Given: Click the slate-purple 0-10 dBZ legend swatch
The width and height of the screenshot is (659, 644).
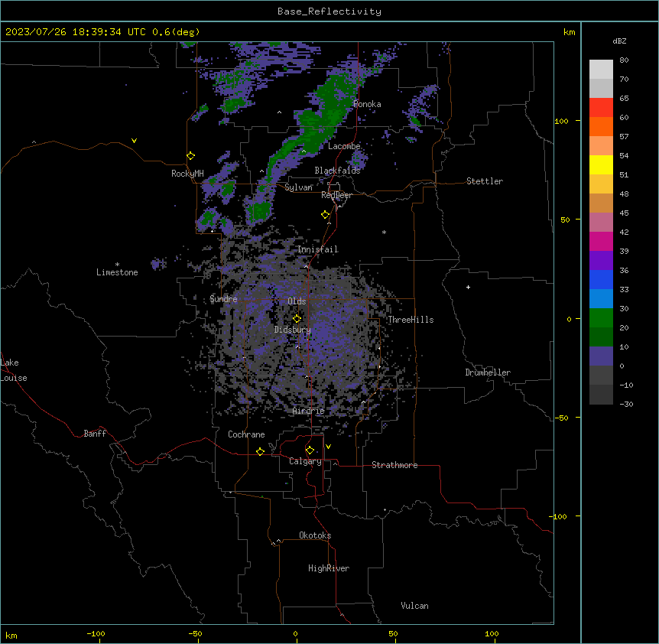Looking at the screenshot, I should click(x=601, y=356).
